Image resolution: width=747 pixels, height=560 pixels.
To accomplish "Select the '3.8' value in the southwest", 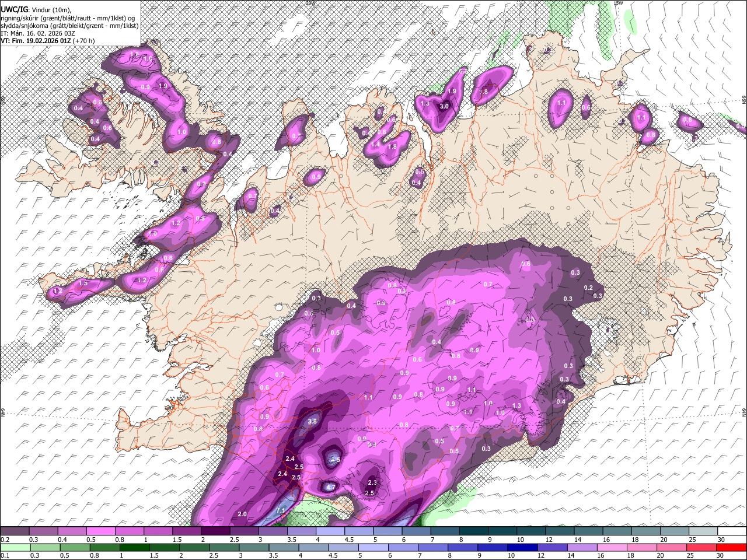I will click(x=312, y=421).
